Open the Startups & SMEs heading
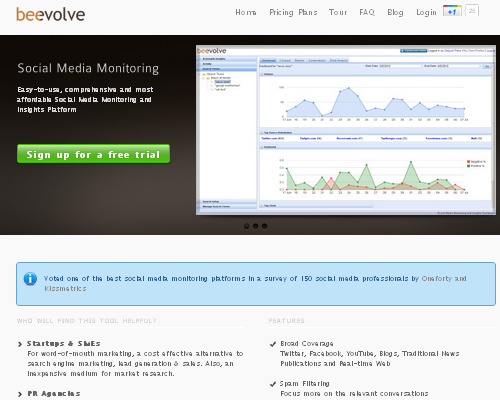This screenshot has height=400, width=500. click(63, 344)
